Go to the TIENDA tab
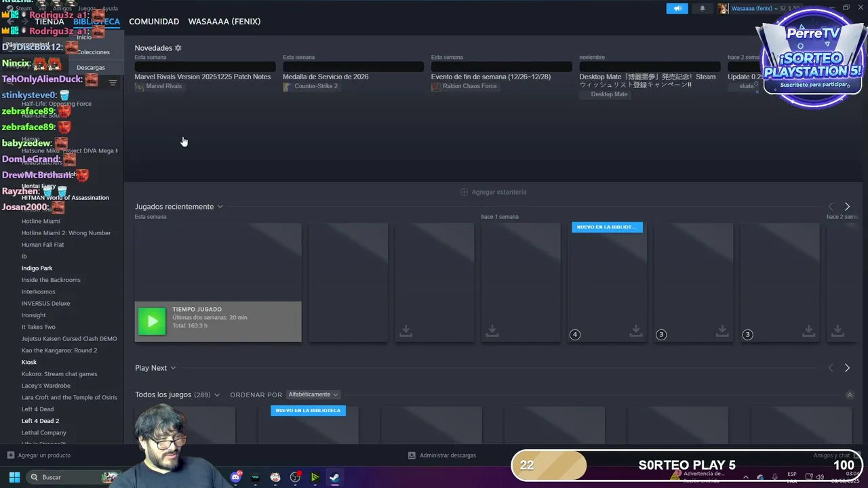This screenshot has height=488, width=868. (x=50, y=22)
